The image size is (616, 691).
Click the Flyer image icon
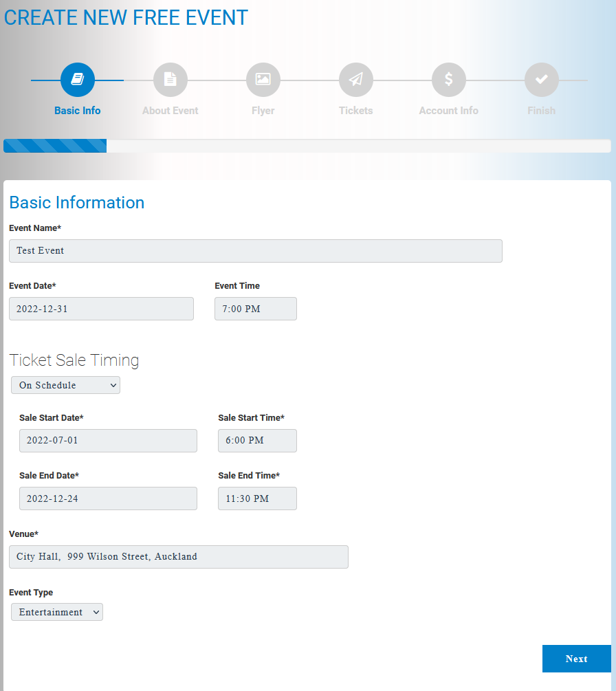263,80
